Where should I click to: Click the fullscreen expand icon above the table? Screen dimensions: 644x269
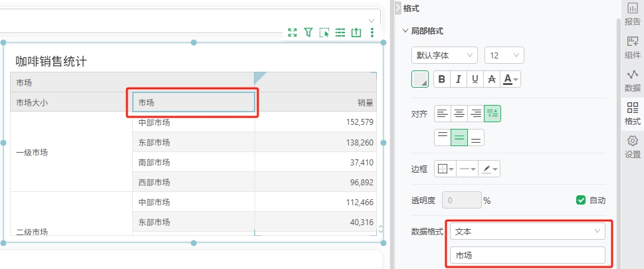292,32
